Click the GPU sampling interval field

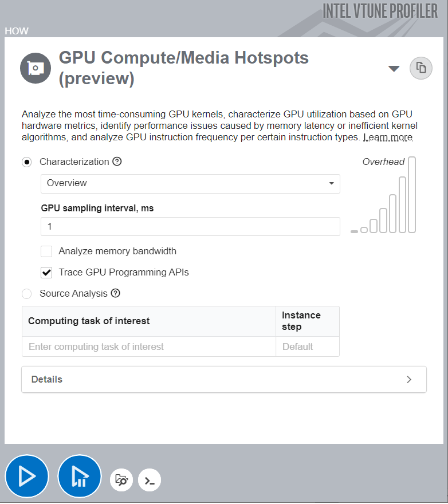point(190,227)
